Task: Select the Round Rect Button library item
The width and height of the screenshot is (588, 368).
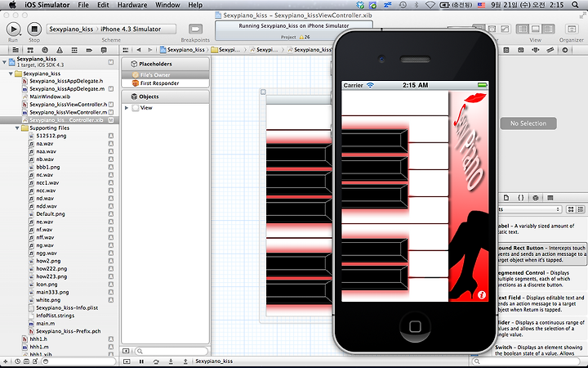Action: (x=541, y=254)
